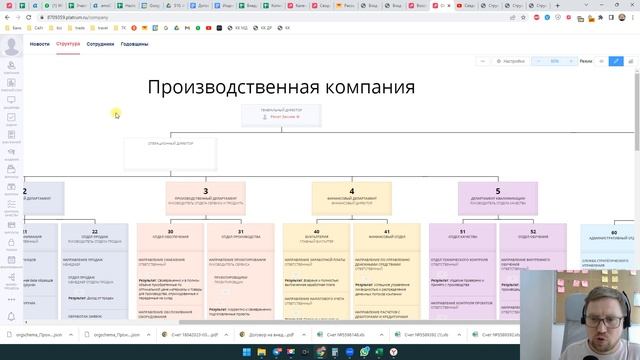
Task: Go back in the browser
Action: pos(7,18)
